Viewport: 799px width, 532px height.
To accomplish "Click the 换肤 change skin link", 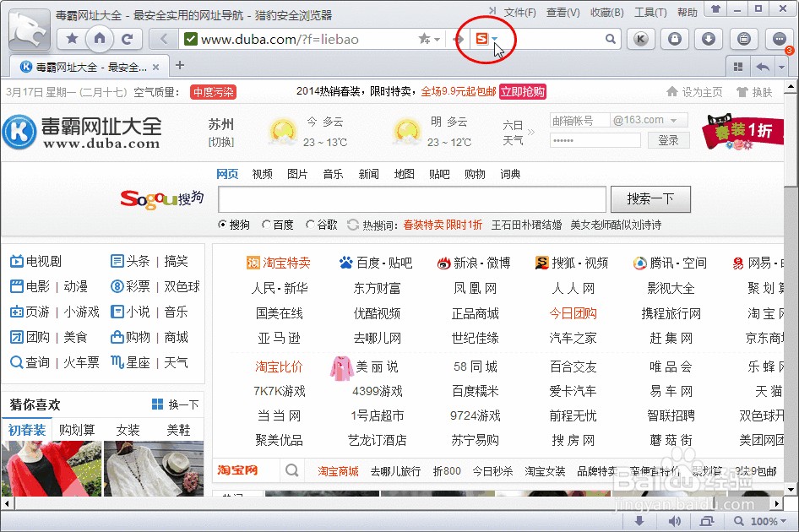I will [754, 92].
